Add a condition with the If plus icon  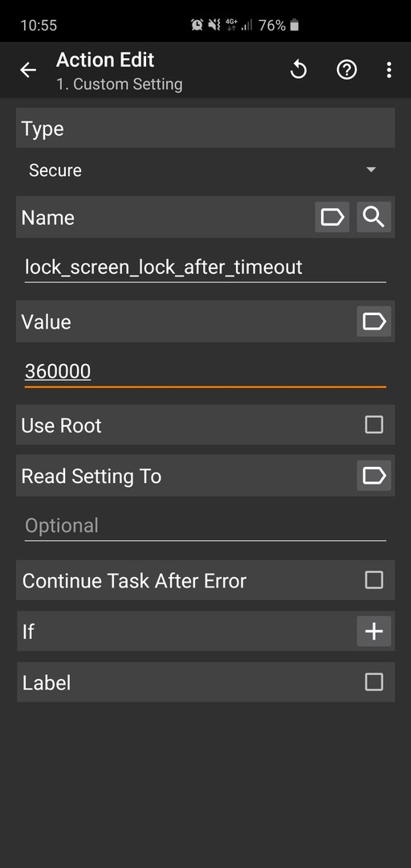(x=374, y=631)
